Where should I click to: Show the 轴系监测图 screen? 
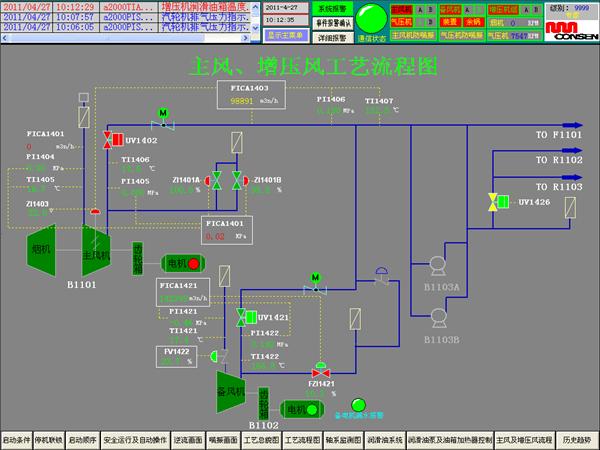pos(343,440)
